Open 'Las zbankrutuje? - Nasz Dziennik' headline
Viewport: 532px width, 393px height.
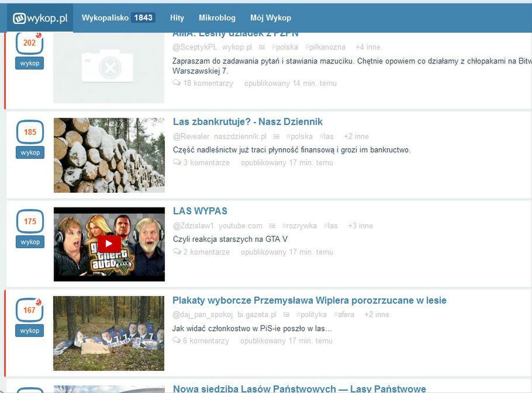[248, 121]
